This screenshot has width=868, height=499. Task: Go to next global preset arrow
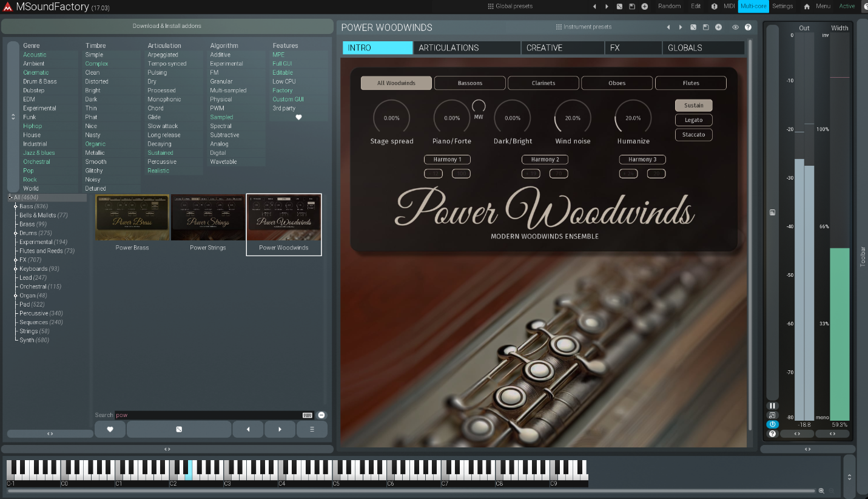click(x=607, y=6)
